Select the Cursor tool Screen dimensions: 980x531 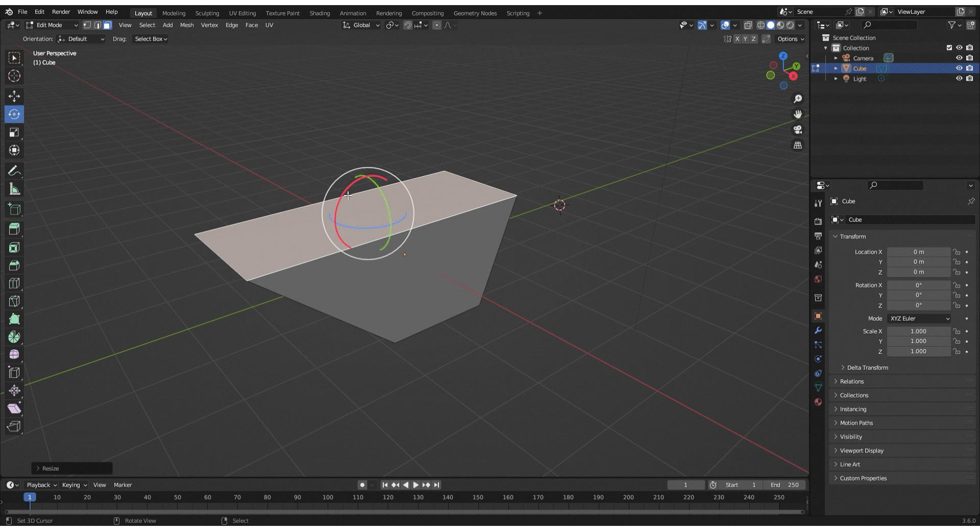click(x=14, y=76)
